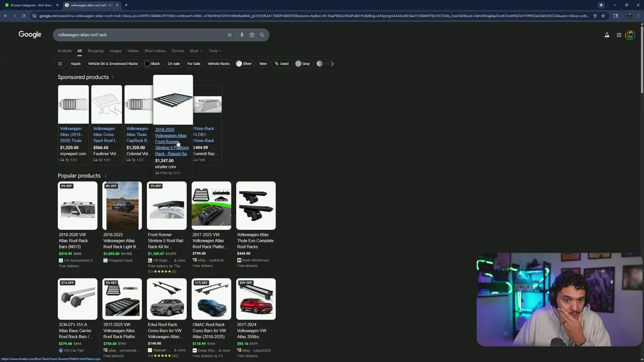The height and width of the screenshot is (362, 644).
Task: Switch to Short videos tab
Action: click(155, 51)
